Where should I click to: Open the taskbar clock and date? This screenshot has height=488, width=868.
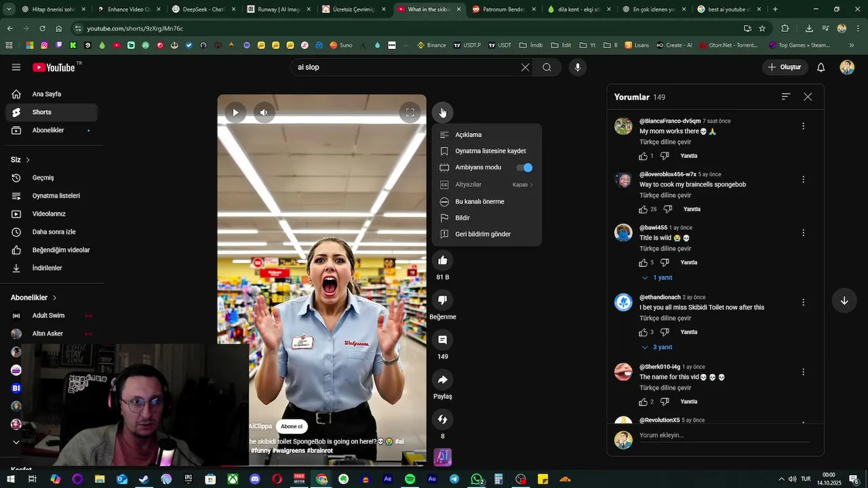coord(829,479)
